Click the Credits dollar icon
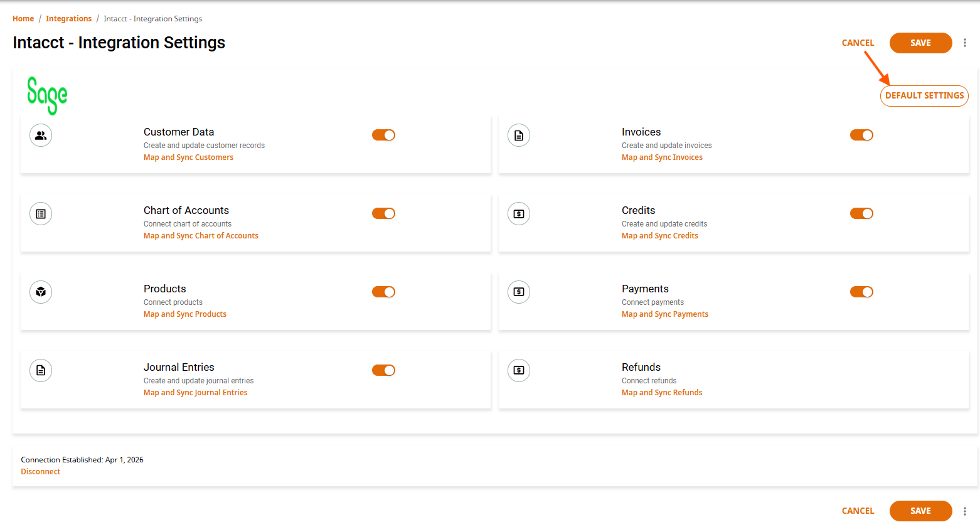Image resolution: width=980 pixels, height=527 pixels. (519, 213)
